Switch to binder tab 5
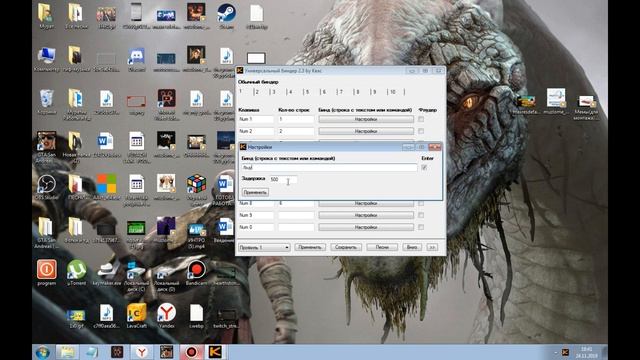The width and height of the screenshot is (640, 360). 307,92
